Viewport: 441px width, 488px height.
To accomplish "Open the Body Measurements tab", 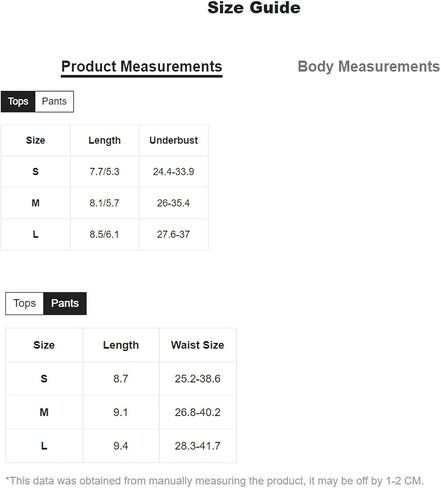I will [369, 67].
